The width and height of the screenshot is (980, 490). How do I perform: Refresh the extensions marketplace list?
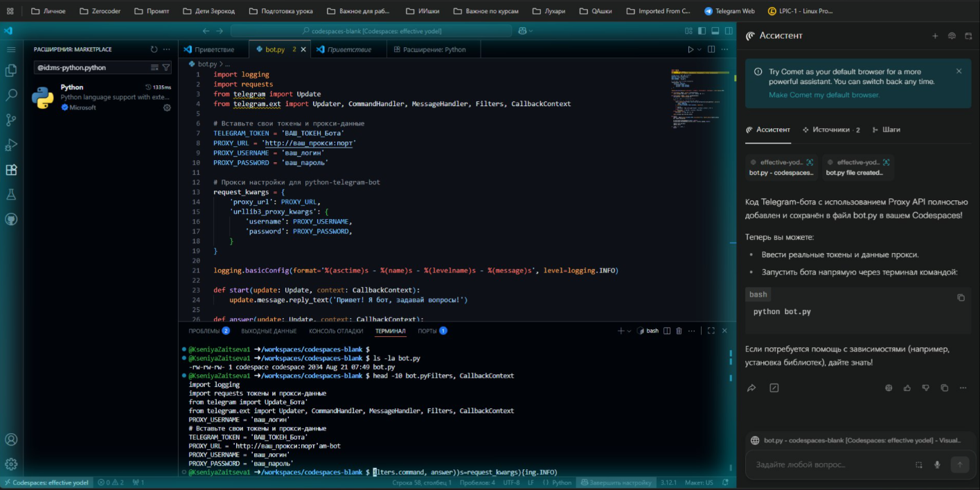[x=154, y=49]
